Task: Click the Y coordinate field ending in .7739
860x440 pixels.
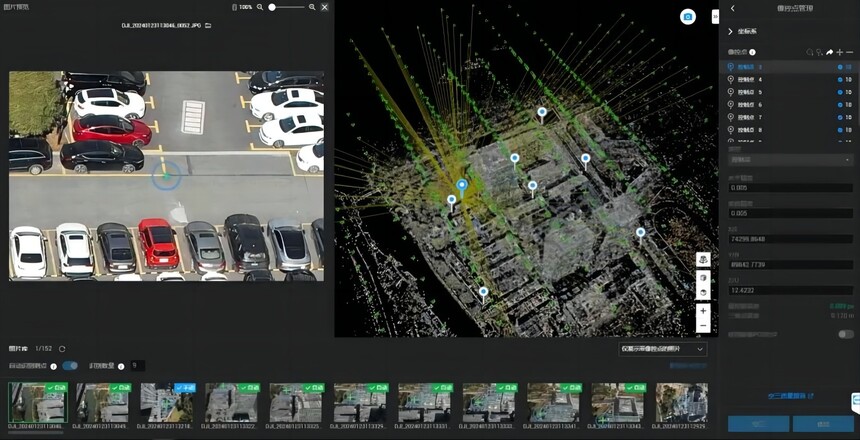Action: pos(790,264)
